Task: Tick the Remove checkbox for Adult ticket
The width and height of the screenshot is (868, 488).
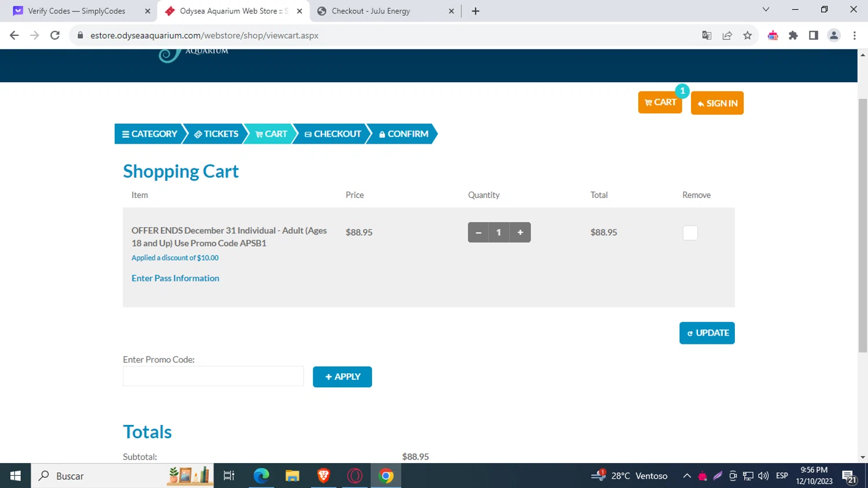Action: click(690, 233)
